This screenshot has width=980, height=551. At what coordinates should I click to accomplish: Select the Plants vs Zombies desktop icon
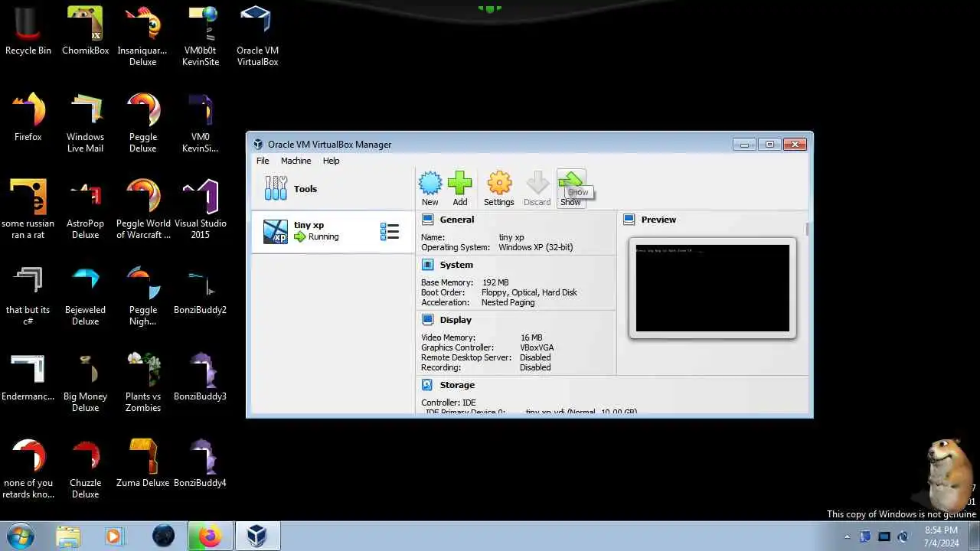[x=143, y=383]
